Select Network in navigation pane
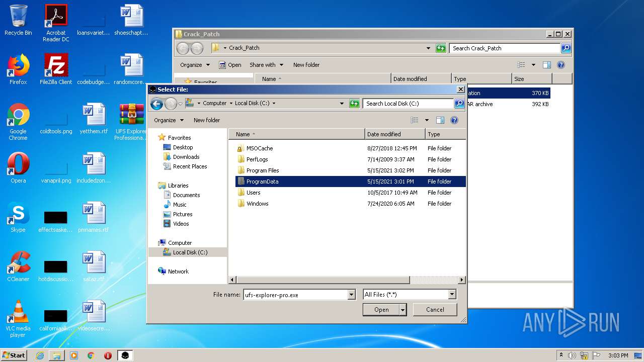644x362 pixels. [x=178, y=271]
